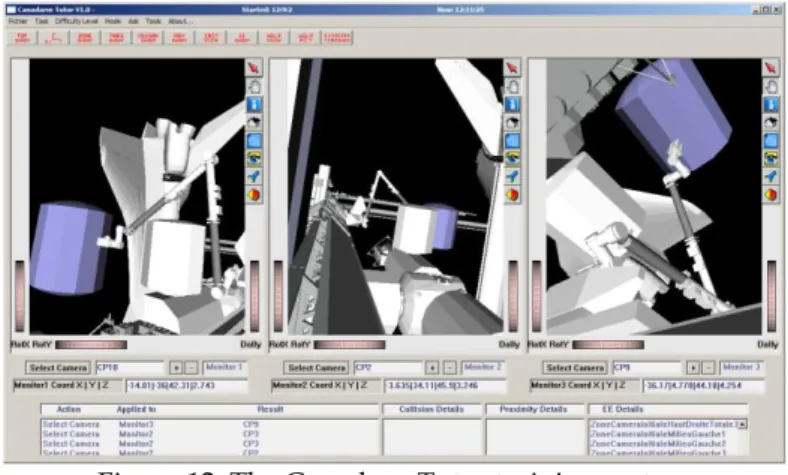Click the cube view icon in Monitor 2
This screenshot has width=788, height=475.
512,123
